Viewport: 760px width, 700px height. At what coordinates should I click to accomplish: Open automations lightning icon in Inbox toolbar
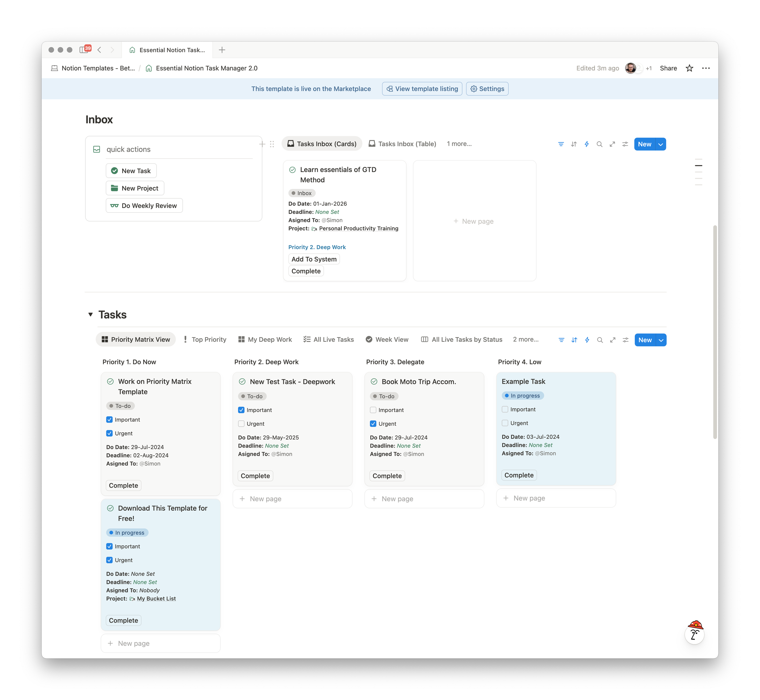point(586,144)
